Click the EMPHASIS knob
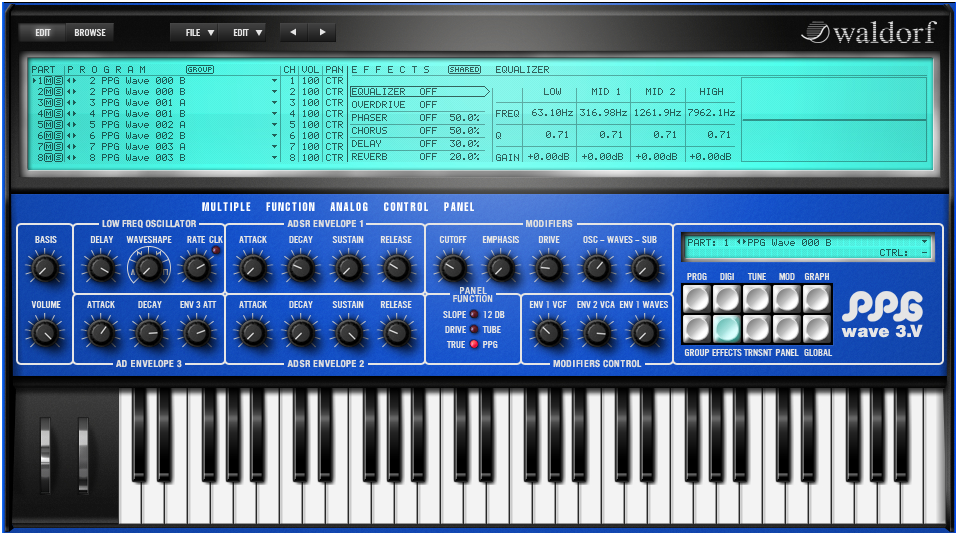 pyautogui.click(x=500, y=268)
